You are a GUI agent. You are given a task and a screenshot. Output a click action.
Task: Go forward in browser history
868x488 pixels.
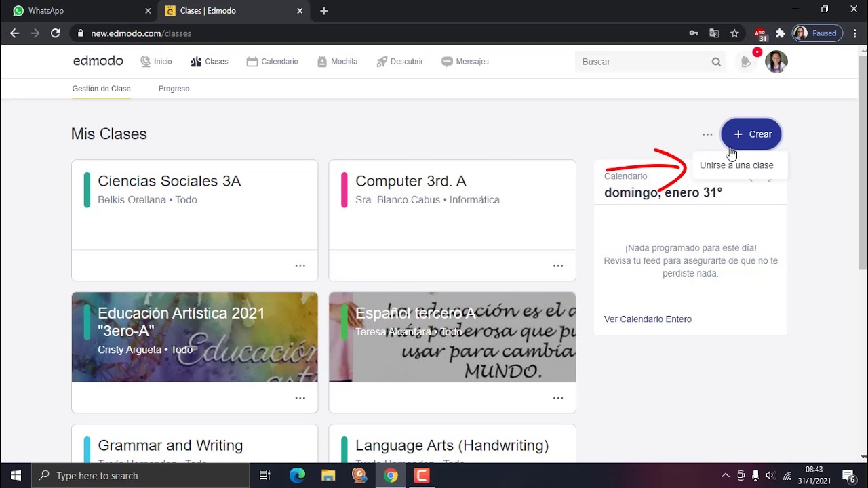click(35, 33)
